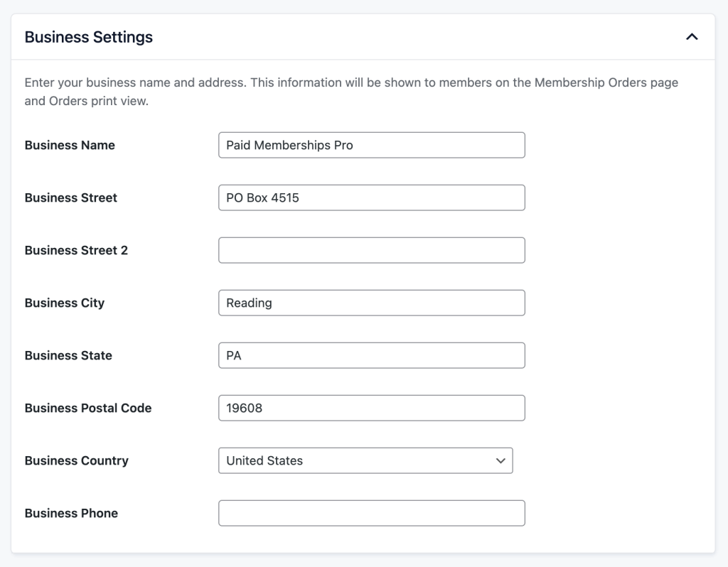Screen dimensions: 728x567
Task: Click the empty Business Street 2 field
Action: (x=371, y=250)
